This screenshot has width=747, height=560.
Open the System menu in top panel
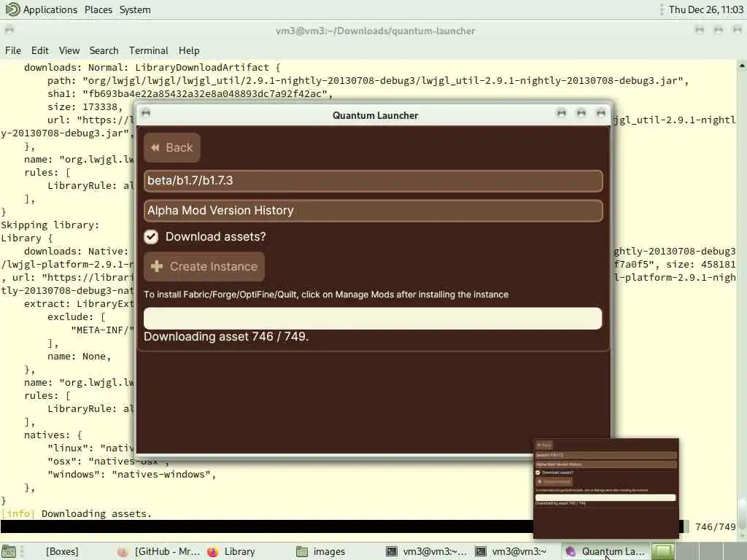[x=135, y=9]
